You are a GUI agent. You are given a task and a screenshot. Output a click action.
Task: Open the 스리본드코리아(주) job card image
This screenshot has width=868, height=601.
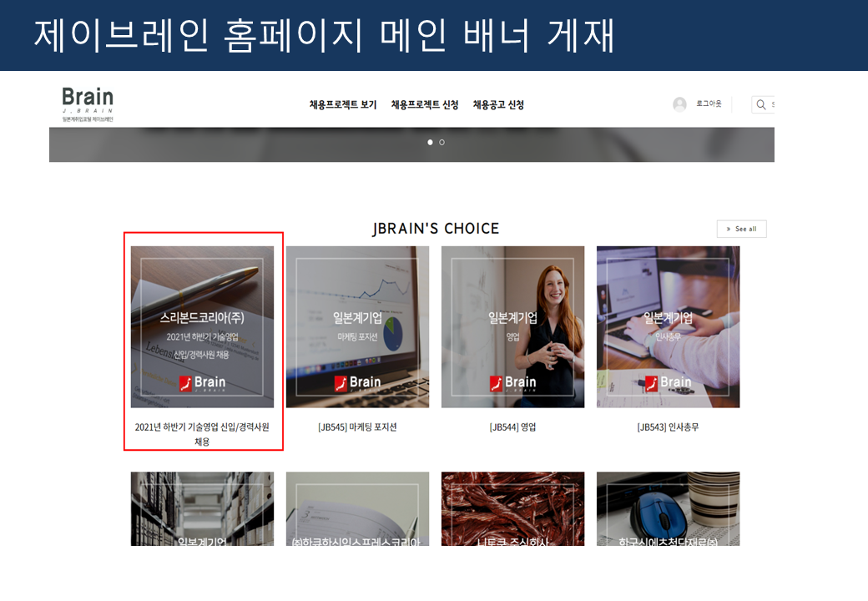(x=202, y=327)
